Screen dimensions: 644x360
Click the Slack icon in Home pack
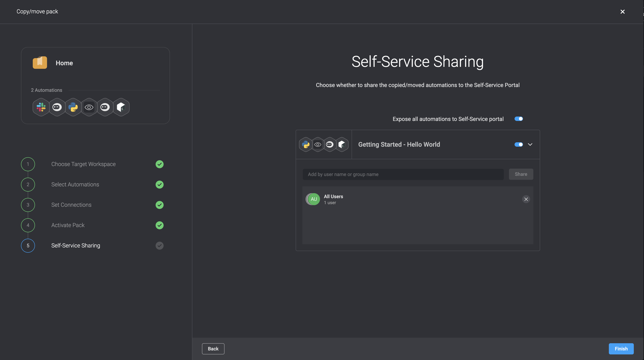(41, 107)
